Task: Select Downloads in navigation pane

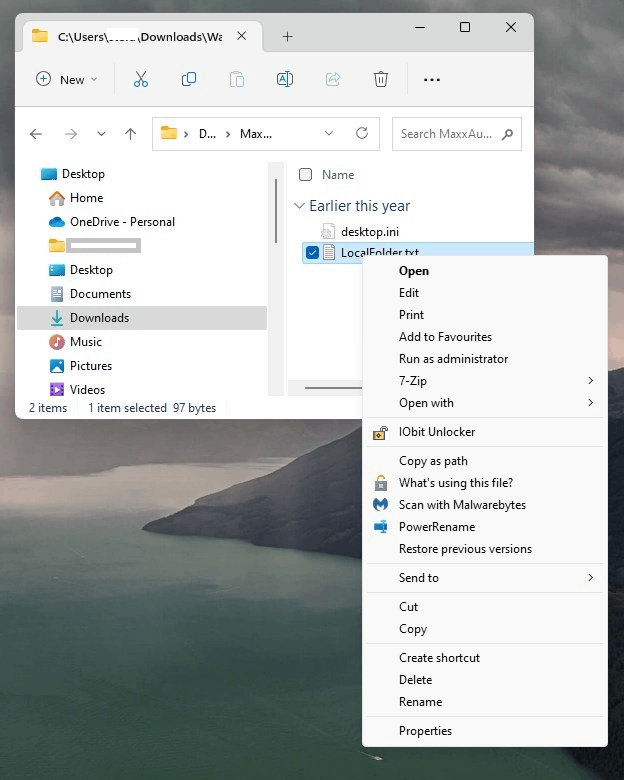Action: click(x=142, y=318)
